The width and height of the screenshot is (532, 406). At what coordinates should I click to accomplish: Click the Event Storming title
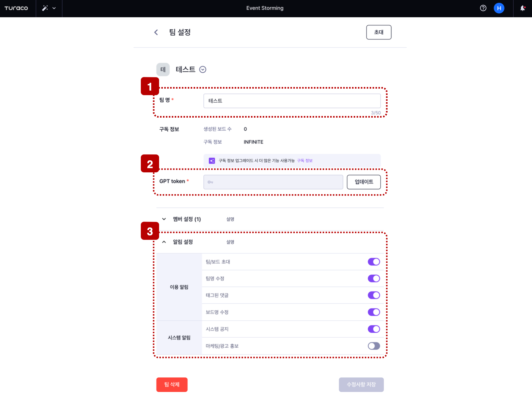tap(265, 8)
